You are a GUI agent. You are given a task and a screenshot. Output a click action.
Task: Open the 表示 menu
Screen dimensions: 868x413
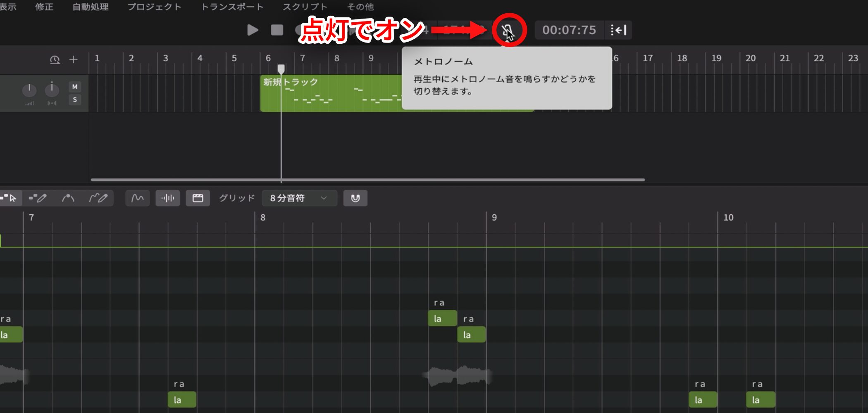pyautogui.click(x=8, y=7)
